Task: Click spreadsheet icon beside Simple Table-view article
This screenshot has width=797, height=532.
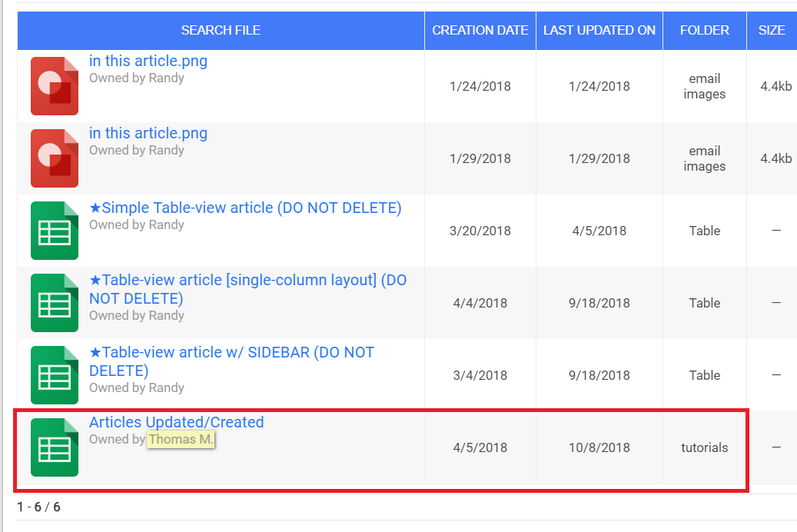Action: [55, 231]
